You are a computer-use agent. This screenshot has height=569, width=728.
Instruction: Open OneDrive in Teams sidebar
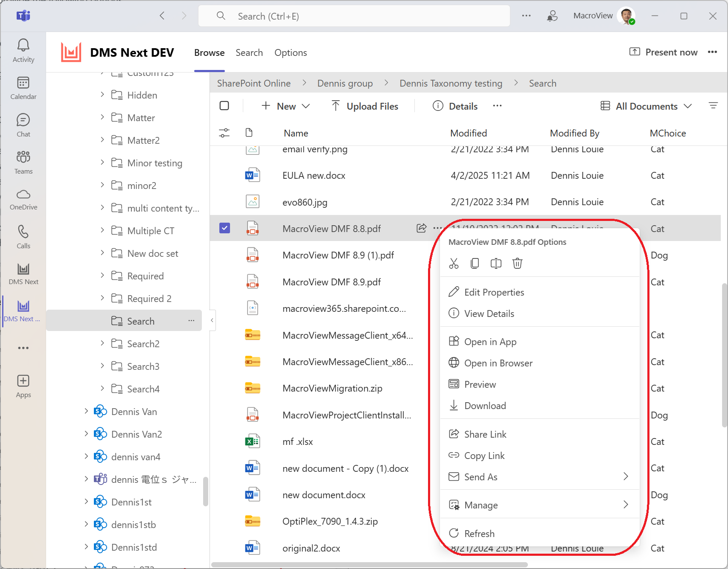23,200
